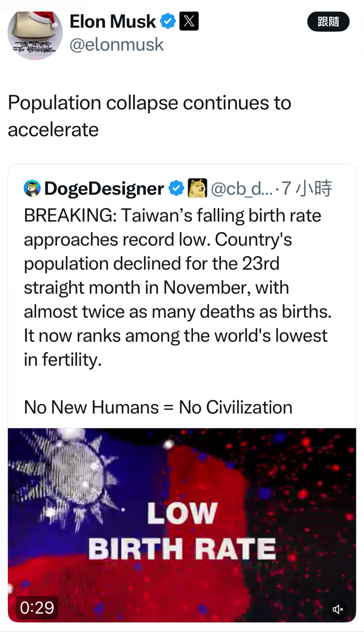
Task: Click the 0:29 video duration label
Action: coord(37,608)
